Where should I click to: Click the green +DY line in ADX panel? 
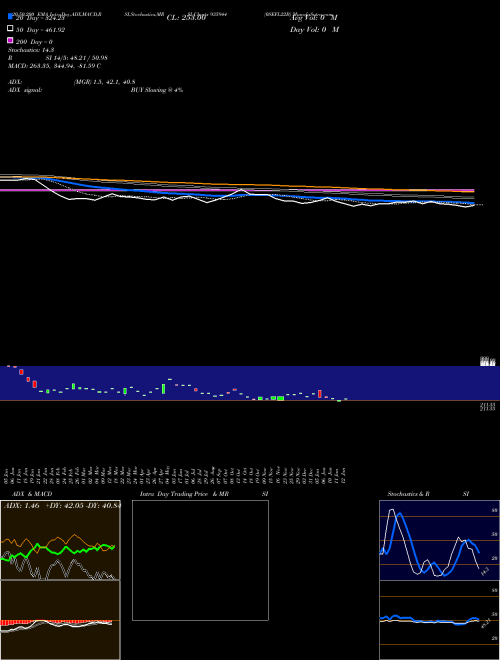(x=58, y=550)
